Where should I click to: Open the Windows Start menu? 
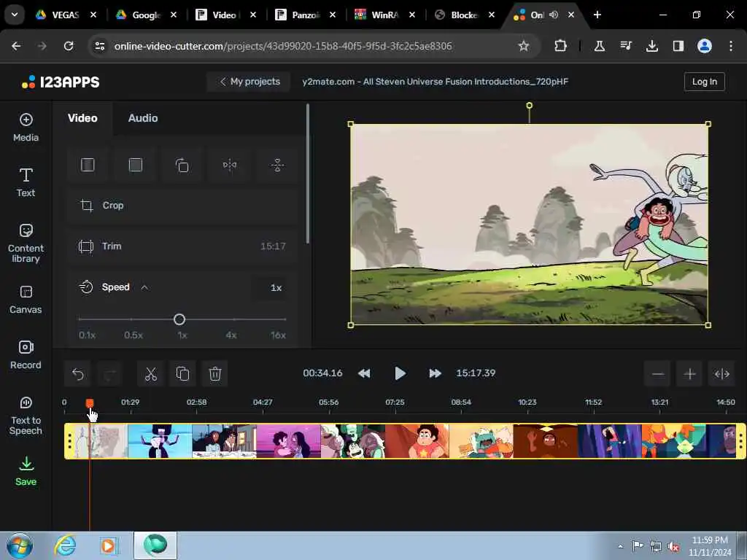pos(20,545)
